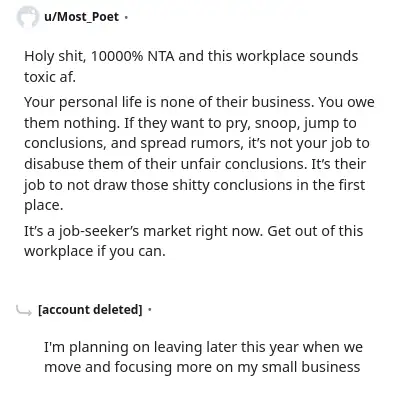Click the u/Most_Poet avatar icon
Image resolution: width=400 pixels, height=403 pixels.
(x=28, y=17)
